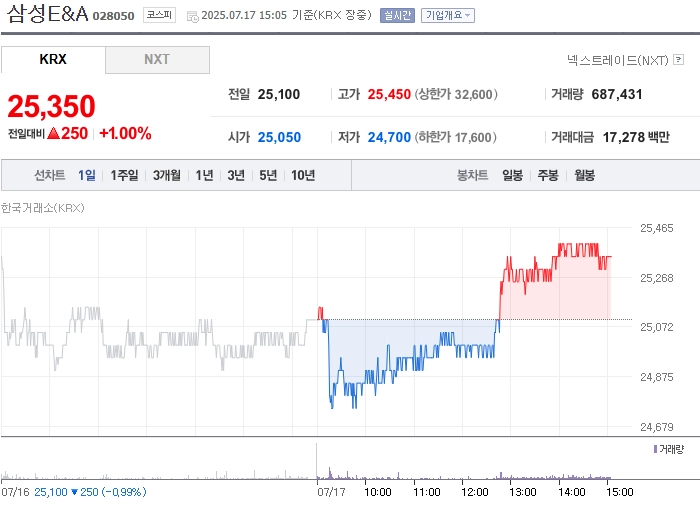Viewport: 700px width, 505px height.
Task: Click the 14:00 time axis label
Action: point(571,492)
